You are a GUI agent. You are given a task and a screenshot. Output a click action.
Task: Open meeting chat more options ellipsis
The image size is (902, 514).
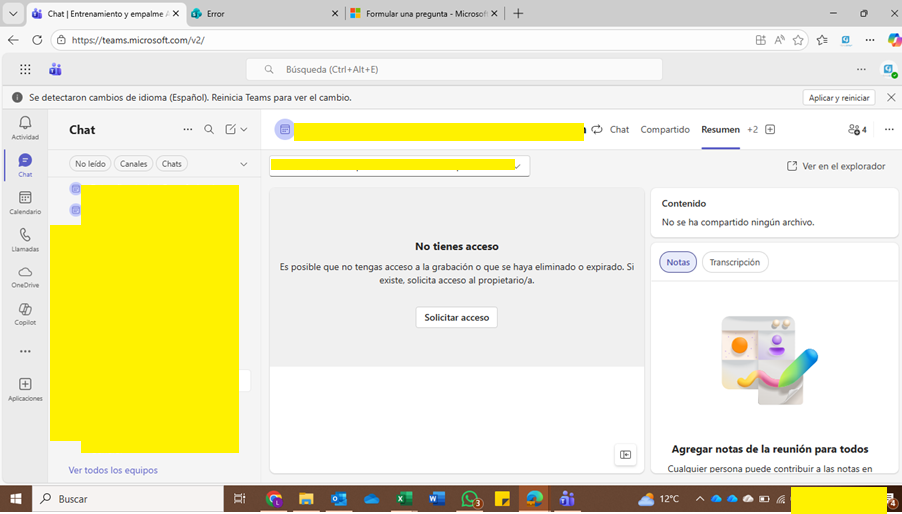(x=889, y=129)
